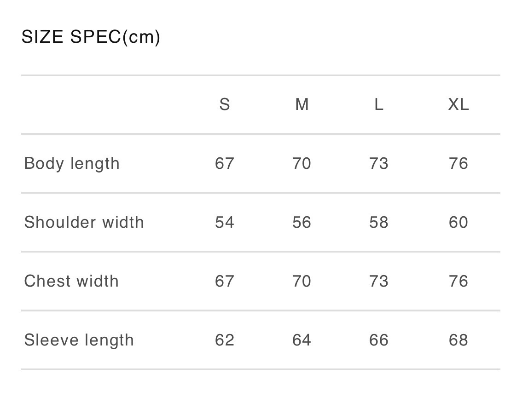
Task: Click chest width value 70 for M
Action: pos(302,281)
